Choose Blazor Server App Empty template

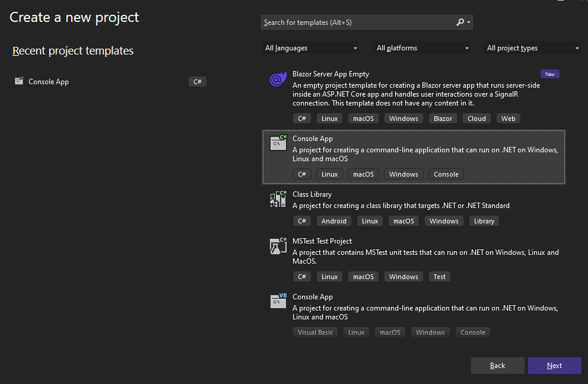click(x=330, y=74)
